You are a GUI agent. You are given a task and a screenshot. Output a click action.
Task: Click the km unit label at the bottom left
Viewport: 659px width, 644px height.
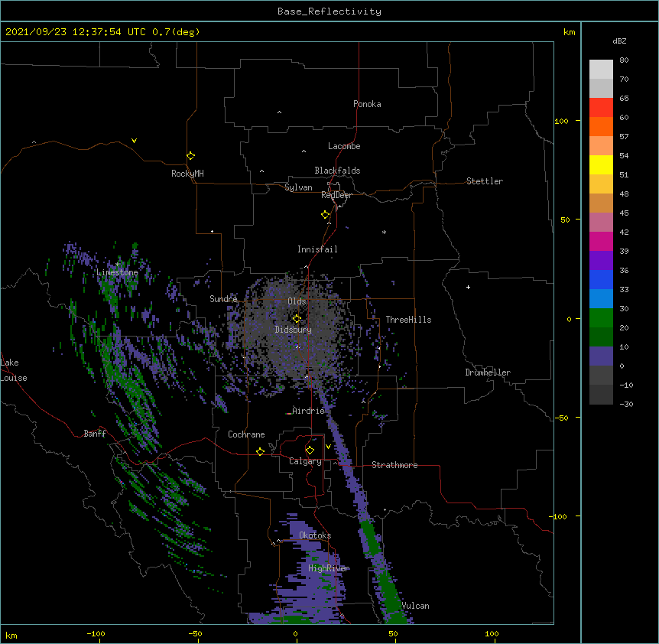[x=11, y=635]
